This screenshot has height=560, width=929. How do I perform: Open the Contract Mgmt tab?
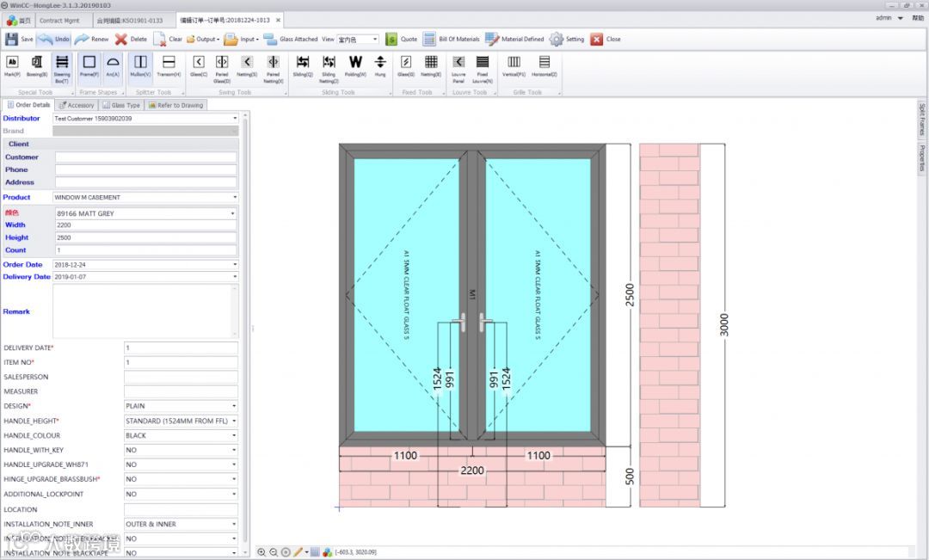(62, 18)
